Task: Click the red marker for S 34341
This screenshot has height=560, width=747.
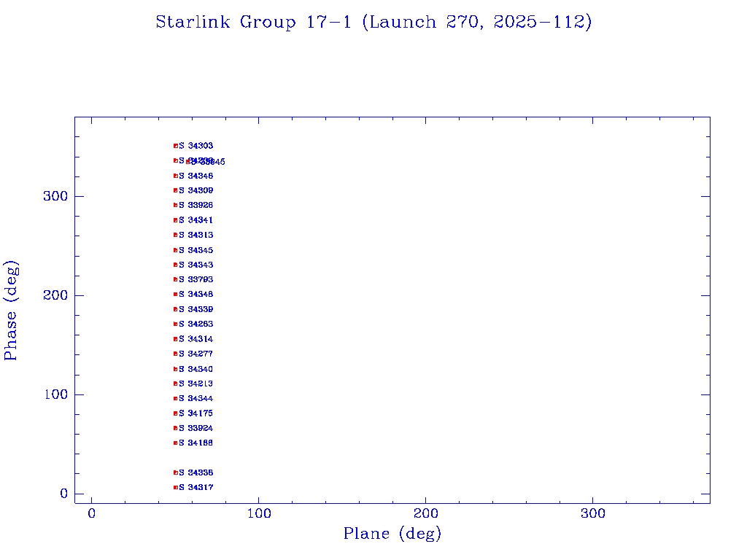Action: tap(176, 220)
